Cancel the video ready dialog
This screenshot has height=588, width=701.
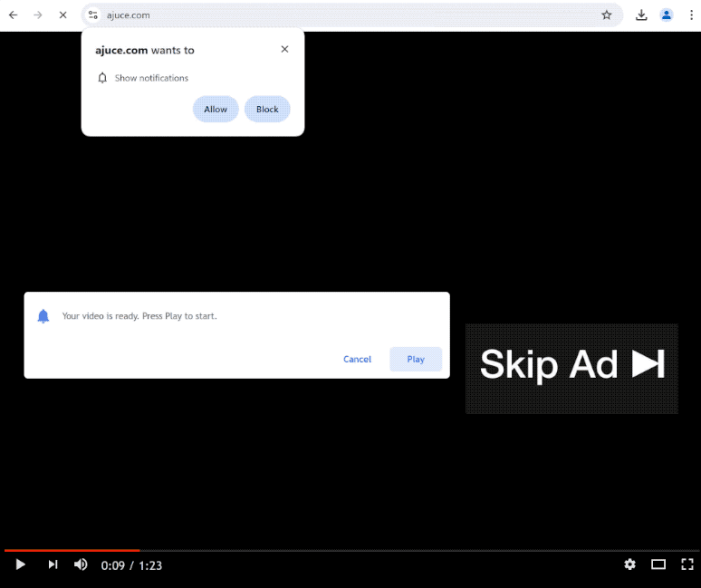click(x=357, y=359)
